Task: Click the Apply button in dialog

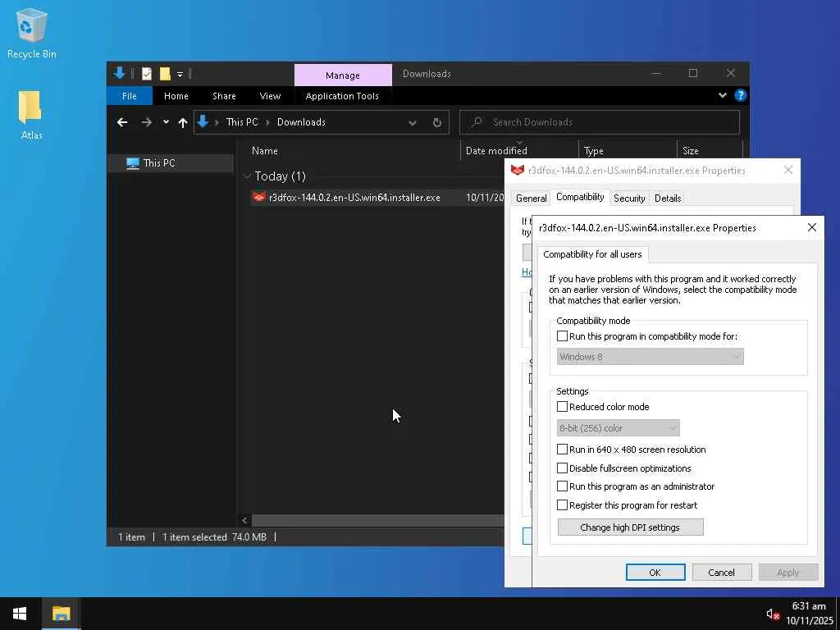Action: click(x=788, y=572)
